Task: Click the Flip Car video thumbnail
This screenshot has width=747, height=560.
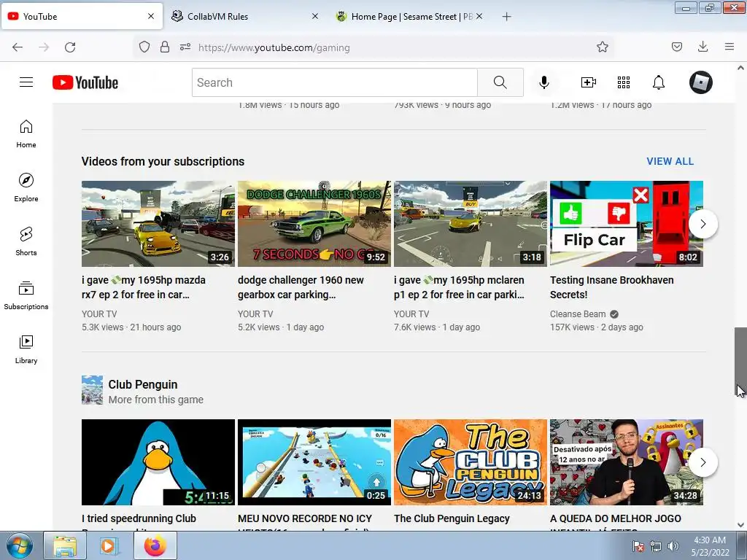Action: (x=627, y=224)
